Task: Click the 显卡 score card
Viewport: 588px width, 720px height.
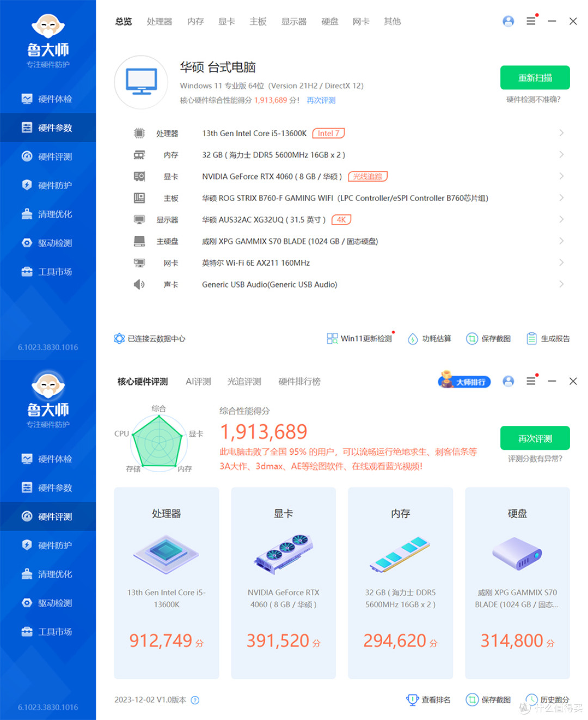Action: pyautogui.click(x=284, y=583)
